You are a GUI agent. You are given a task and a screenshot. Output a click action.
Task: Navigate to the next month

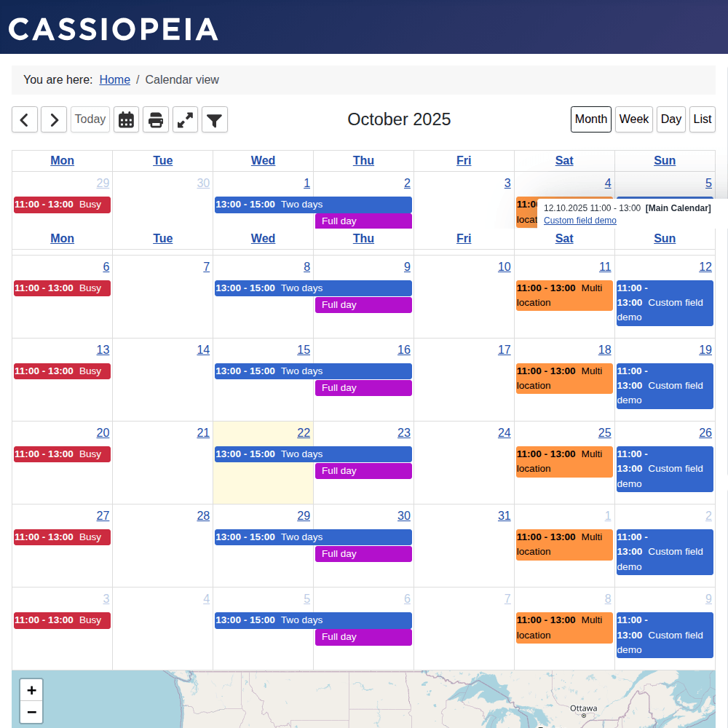53,119
